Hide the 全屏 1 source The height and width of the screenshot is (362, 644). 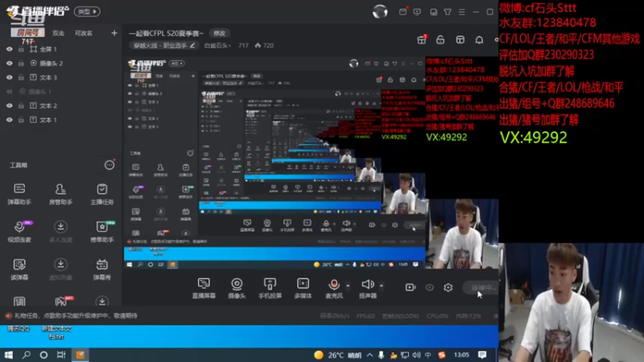[x=9, y=49]
